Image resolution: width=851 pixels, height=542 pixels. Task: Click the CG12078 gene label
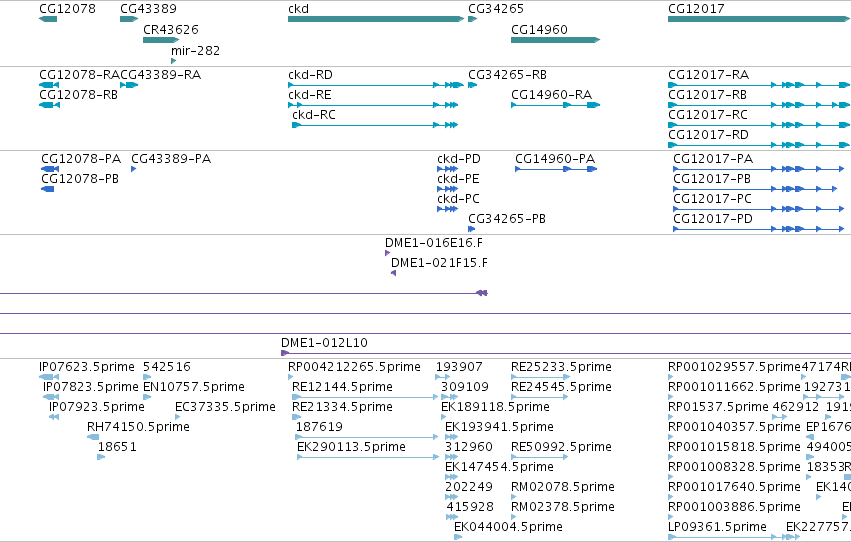click(x=67, y=9)
